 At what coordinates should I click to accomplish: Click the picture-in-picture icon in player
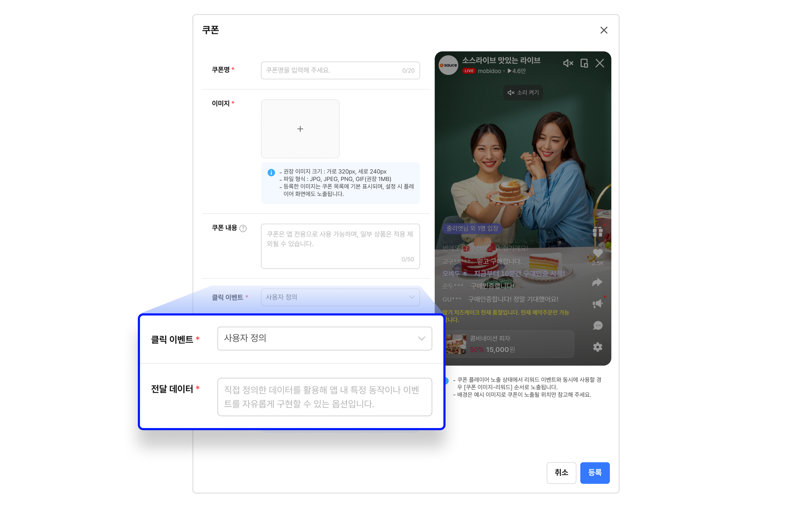click(584, 63)
